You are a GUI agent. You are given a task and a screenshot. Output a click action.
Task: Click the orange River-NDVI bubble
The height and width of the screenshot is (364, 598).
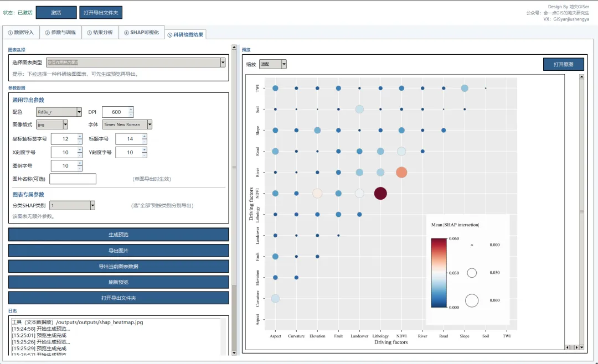coord(401,172)
